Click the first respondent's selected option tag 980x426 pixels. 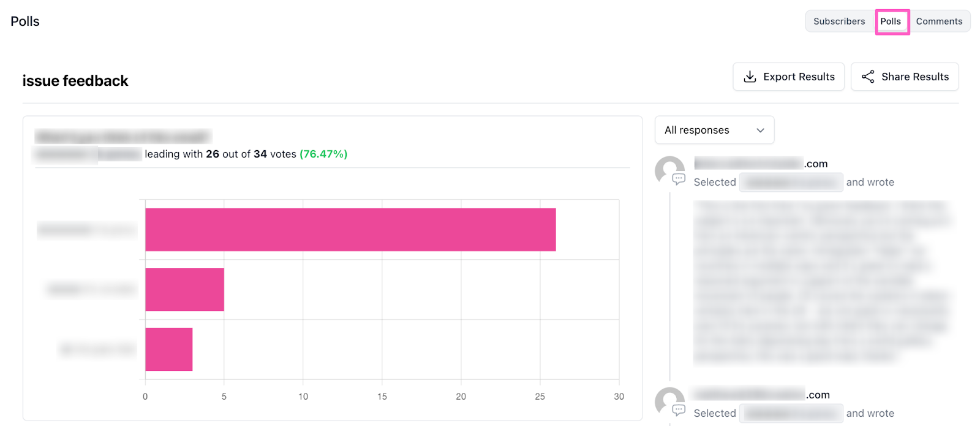[791, 182]
